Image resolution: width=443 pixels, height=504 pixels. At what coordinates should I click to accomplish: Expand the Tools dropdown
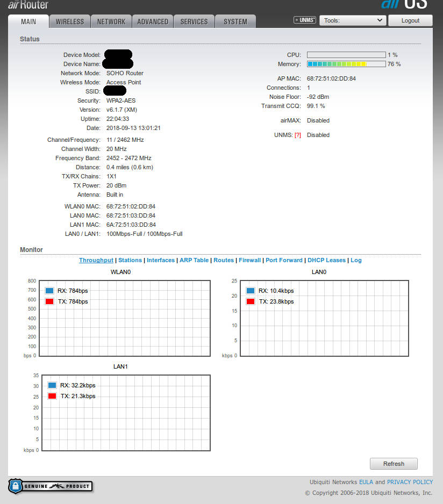pyautogui.click(x=353, y=20)
